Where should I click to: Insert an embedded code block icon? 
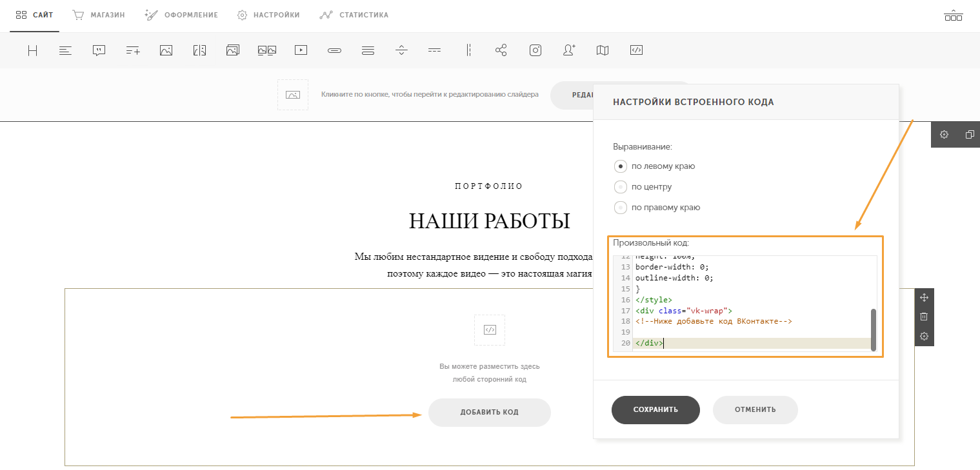pos(636,50)
